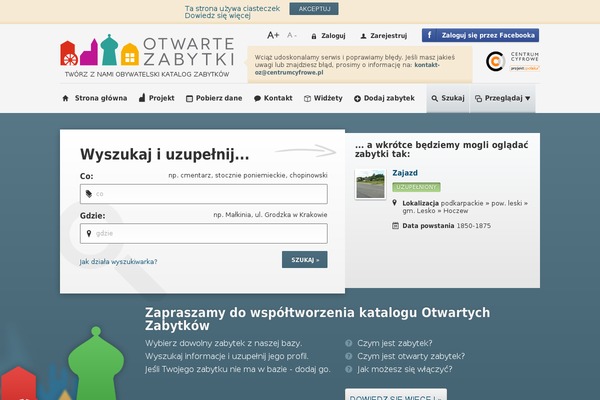Open the Widżety menu item
This screenshot has width=600, height=400.
[x=328, y=98]
